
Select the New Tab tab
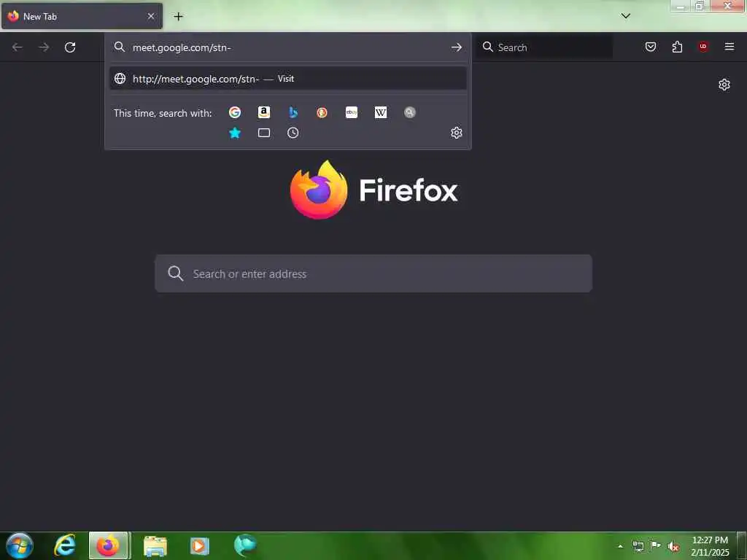[x=82, y=16]
